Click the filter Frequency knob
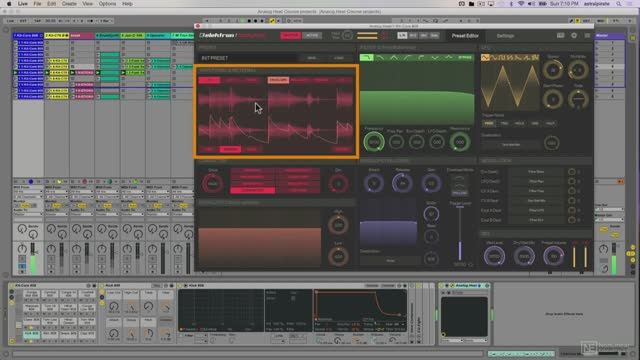This screenshot has height=360, width=640. tap(373, 142)
